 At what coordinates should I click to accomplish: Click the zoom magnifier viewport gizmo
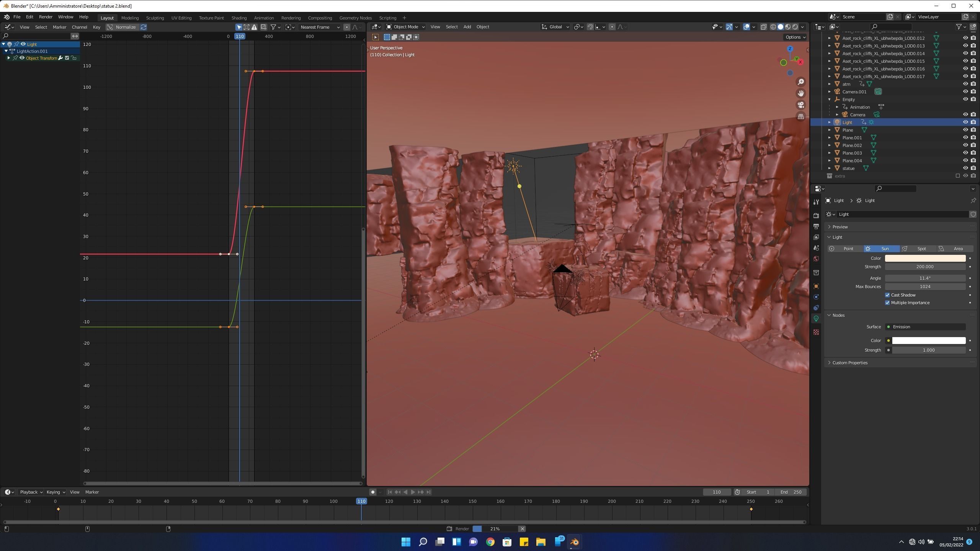pos(800,82)
